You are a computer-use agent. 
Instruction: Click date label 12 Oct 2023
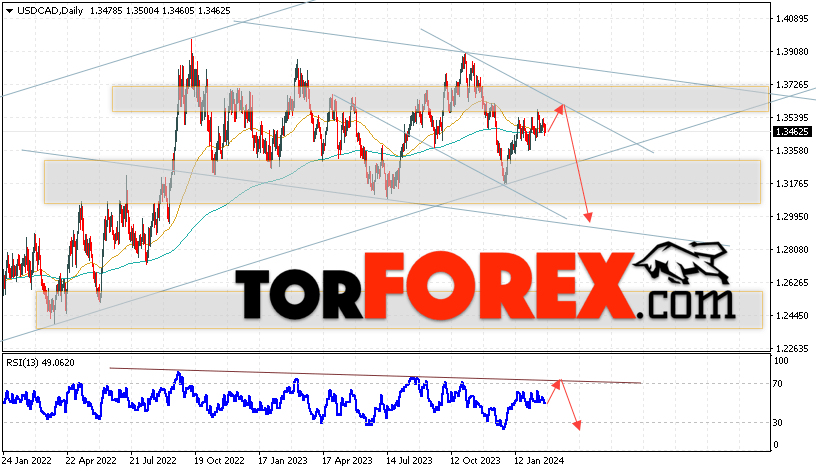475,461
